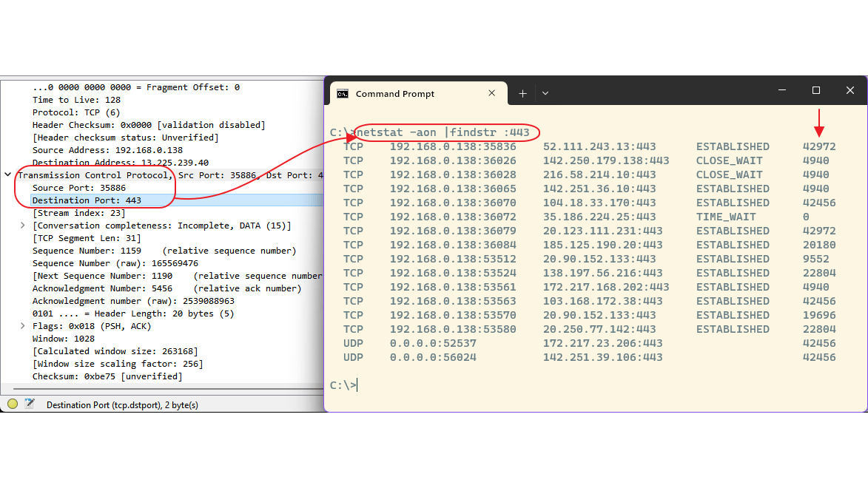Select the Header Checksum: 0x0000 row

(x=149, y=125)
